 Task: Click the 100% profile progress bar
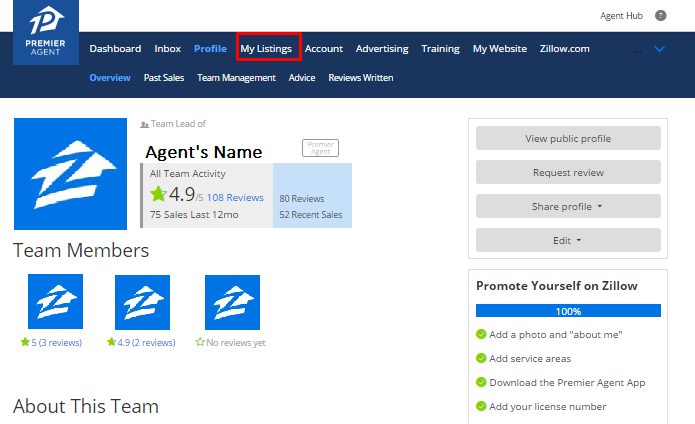568,311
